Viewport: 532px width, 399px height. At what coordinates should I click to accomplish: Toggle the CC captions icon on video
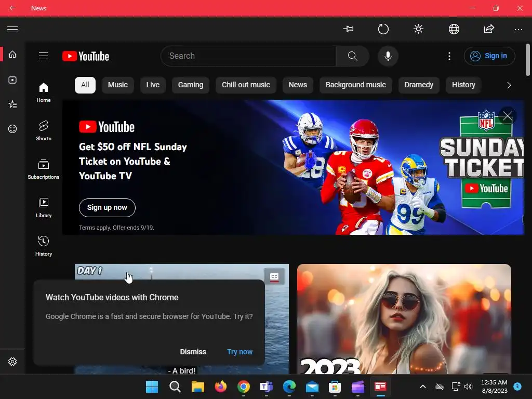(274, 277)
